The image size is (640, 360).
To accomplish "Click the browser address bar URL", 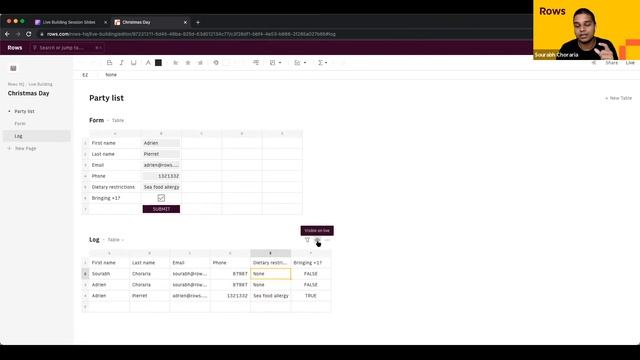I will tap(191, 34).
